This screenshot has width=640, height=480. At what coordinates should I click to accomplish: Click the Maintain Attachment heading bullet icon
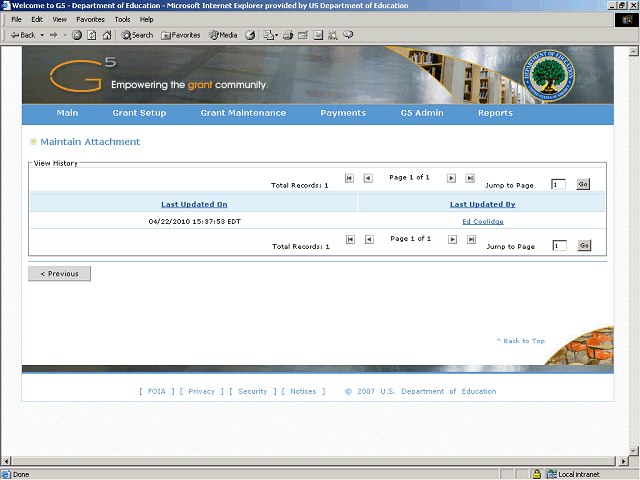tap(33, 142)
